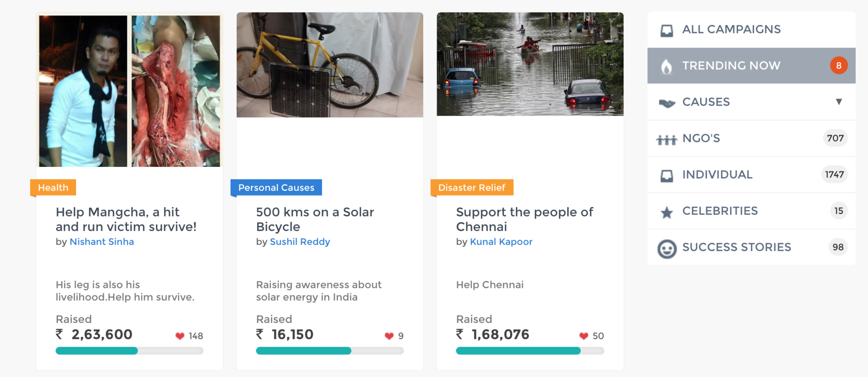This screenshot has height=377, width=868.
Task: Like the Solar Bicycle campaign via heart
Action: [x=389, y=336]
